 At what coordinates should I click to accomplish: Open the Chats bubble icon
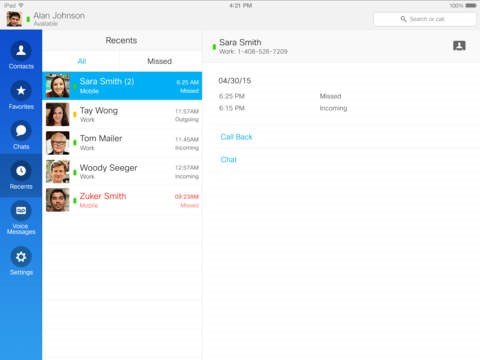(x=21, y=130)
